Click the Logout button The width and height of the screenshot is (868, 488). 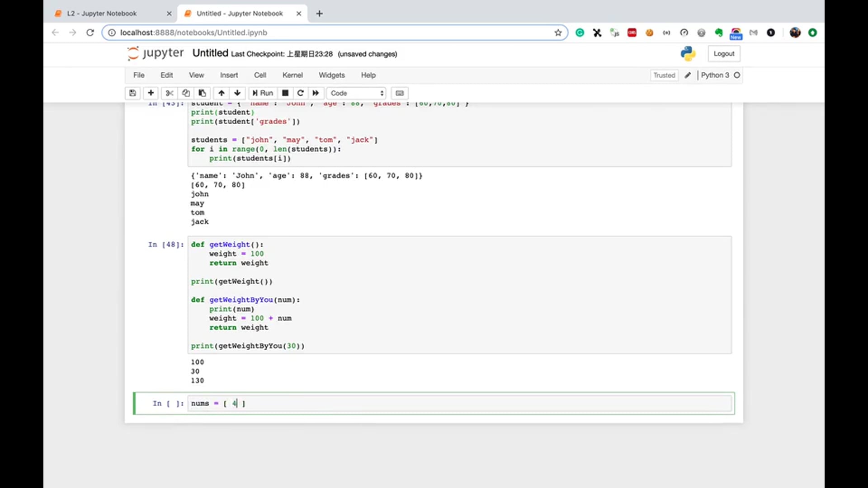[x=724, y=54]
